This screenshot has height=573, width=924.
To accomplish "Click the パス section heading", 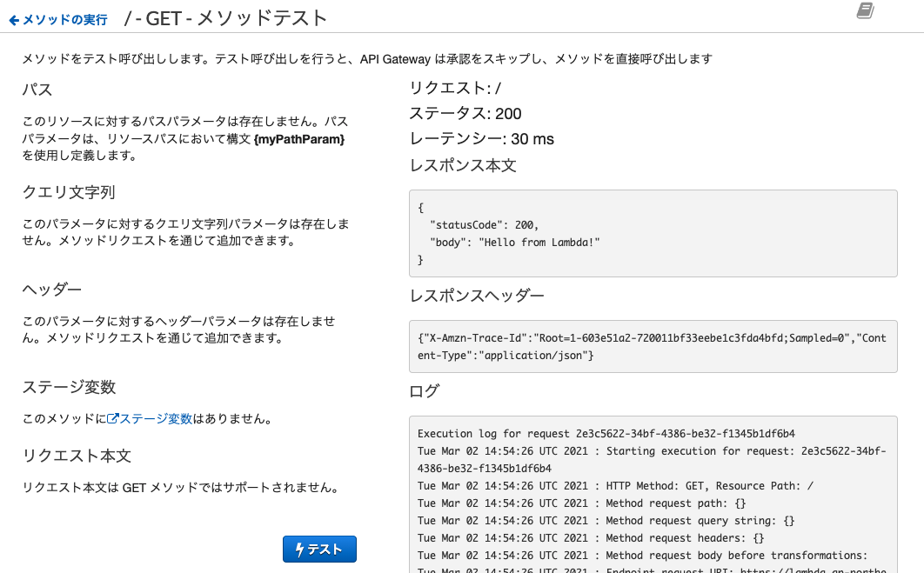I will (x=37, y=90).
